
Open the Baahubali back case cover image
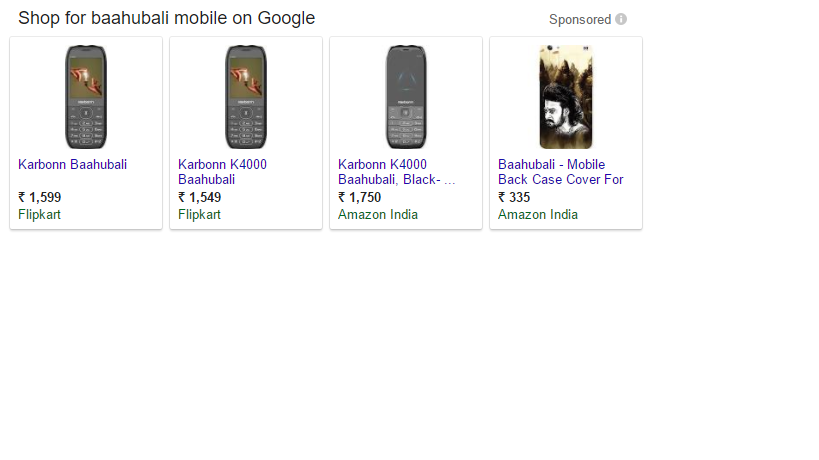(x=566, y=97)
